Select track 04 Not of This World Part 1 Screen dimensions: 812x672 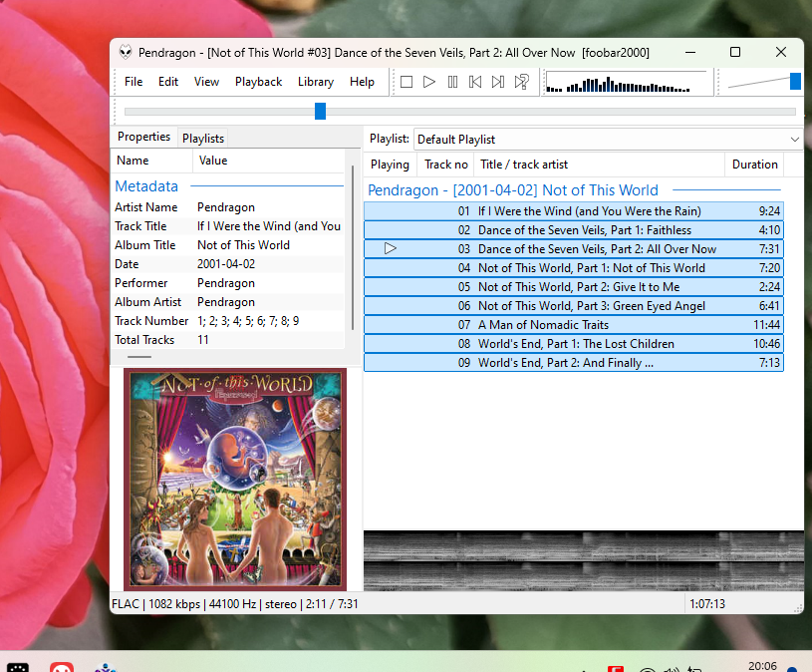(574, 268)
